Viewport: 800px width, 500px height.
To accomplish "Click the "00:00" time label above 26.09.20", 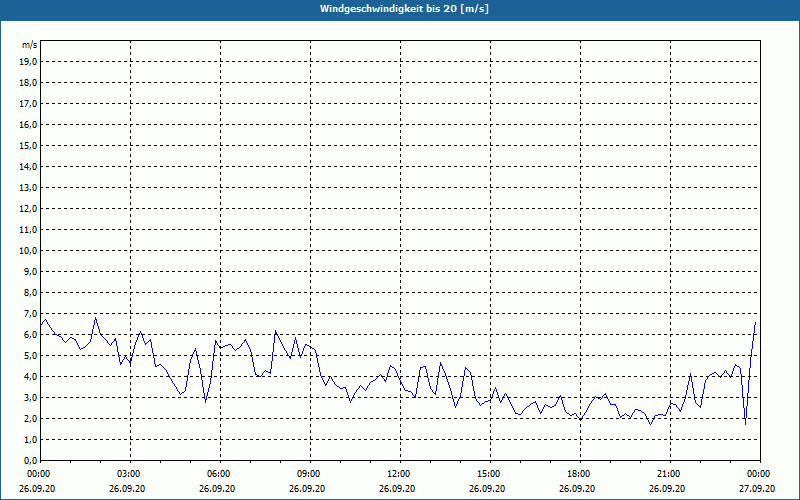I will (x=38, y=474).
